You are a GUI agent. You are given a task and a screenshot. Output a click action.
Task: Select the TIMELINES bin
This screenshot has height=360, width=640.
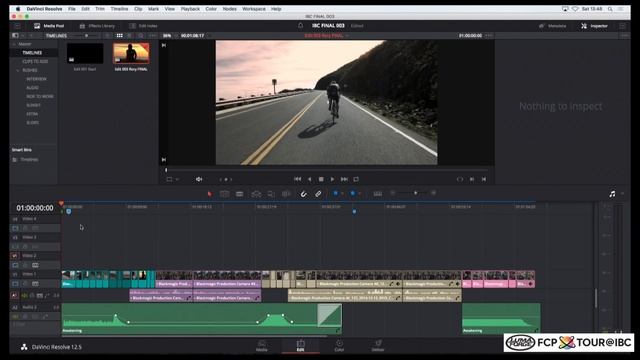coord(32,53)
